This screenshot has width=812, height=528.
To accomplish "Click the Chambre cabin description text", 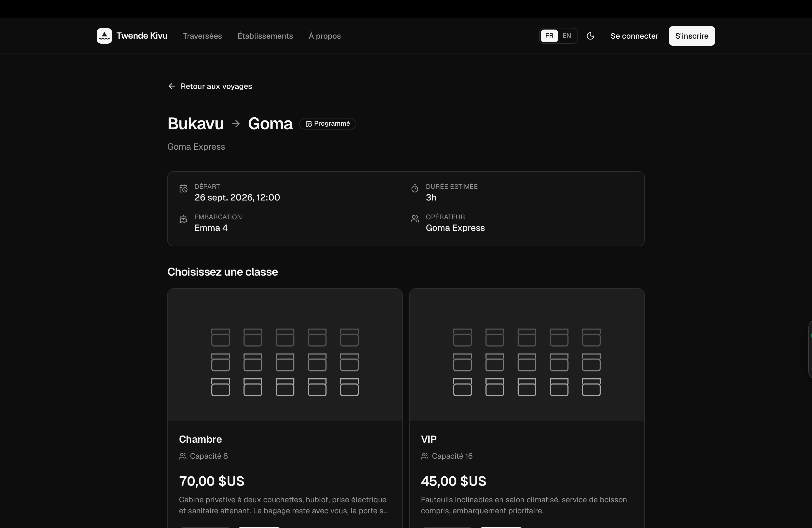I will [x=283, y=505].
